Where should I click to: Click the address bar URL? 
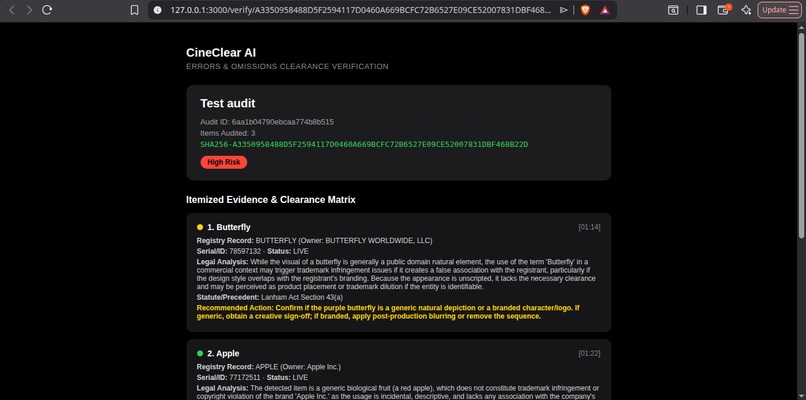(361, 10)
